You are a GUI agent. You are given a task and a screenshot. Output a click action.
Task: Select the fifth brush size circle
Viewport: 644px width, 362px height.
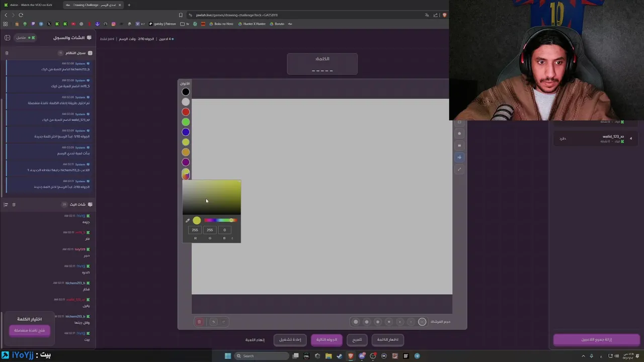400,322
